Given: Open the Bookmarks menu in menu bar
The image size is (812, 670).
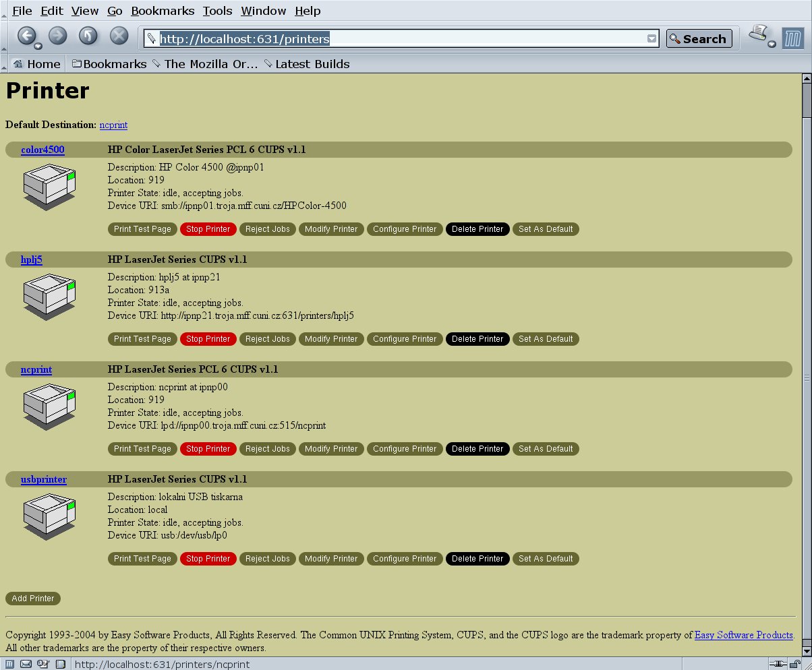Looking at the screenshot, I should (x=163, y=11).
